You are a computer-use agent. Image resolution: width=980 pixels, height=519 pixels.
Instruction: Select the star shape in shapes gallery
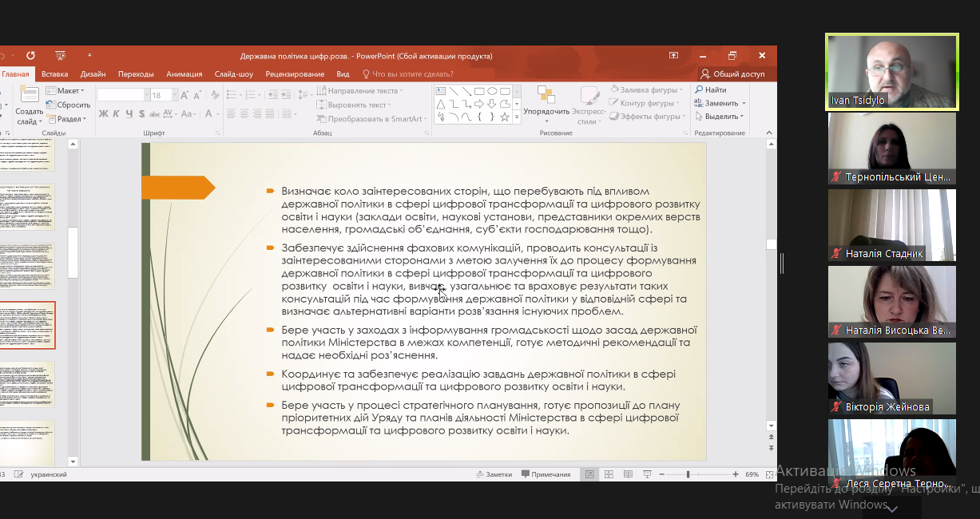click(505, 117)
